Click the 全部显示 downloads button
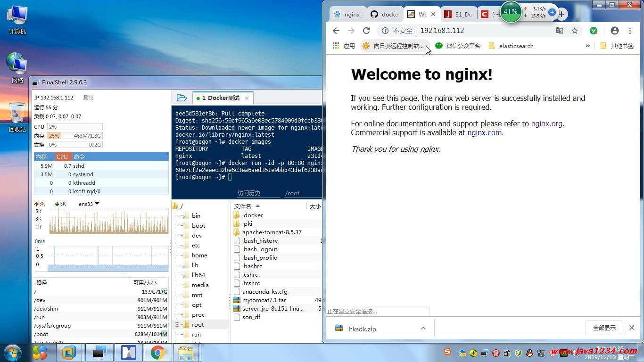The height and width of the screenshot is (362, 644). 604,328
